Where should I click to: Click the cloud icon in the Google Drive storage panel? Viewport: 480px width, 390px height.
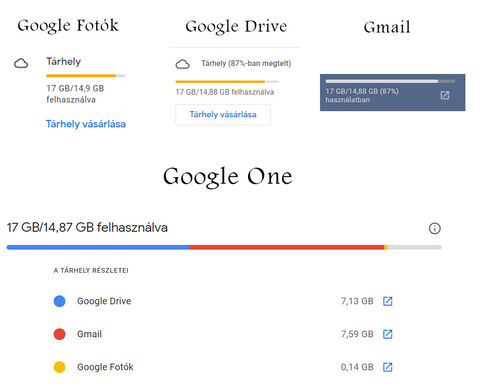coord(183,64)
